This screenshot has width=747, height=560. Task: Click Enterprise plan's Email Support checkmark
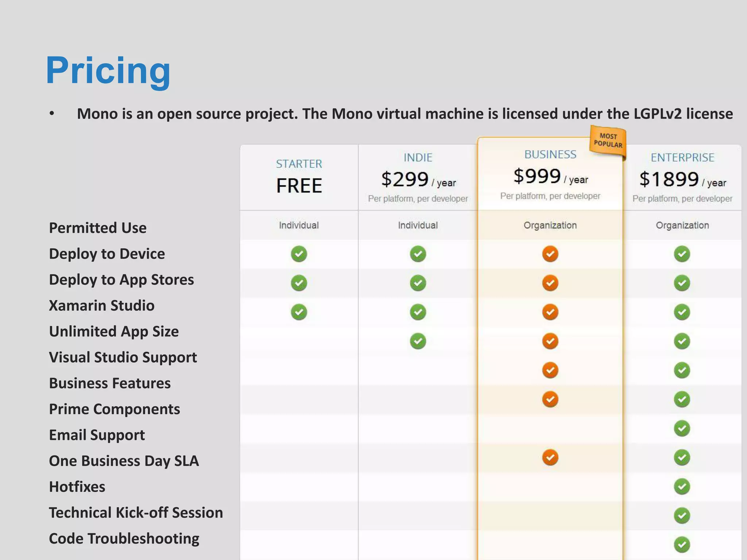click(682, 428)
